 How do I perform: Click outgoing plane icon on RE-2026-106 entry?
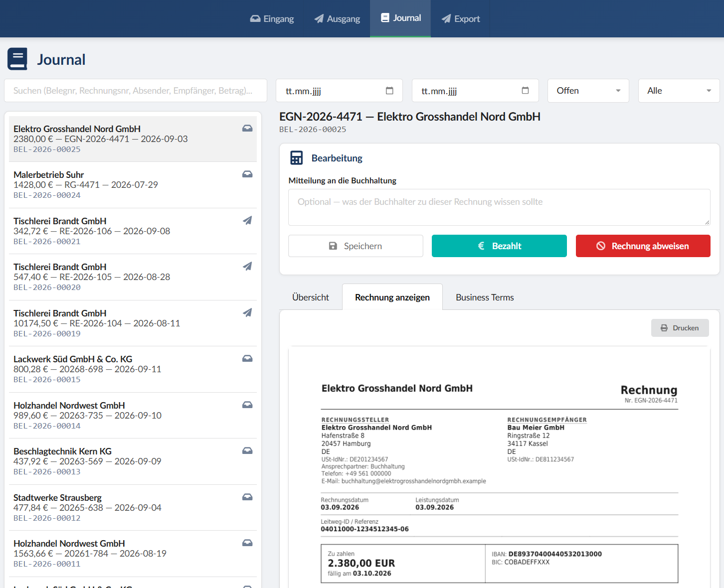pos(247,220)
